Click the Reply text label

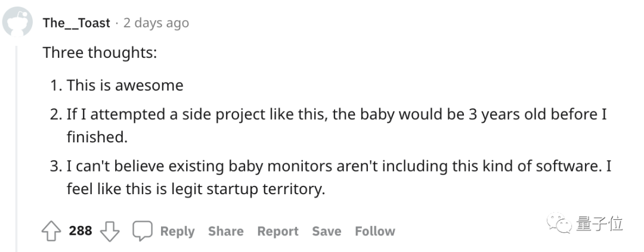[177, 231]
